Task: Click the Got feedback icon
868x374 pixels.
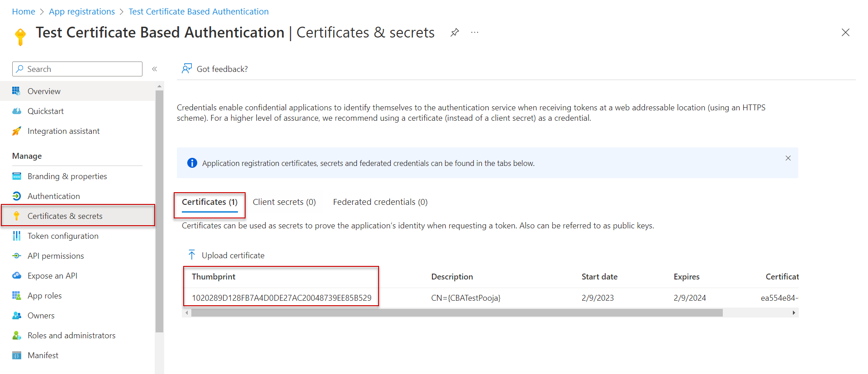Action: (x=186, y=69)
